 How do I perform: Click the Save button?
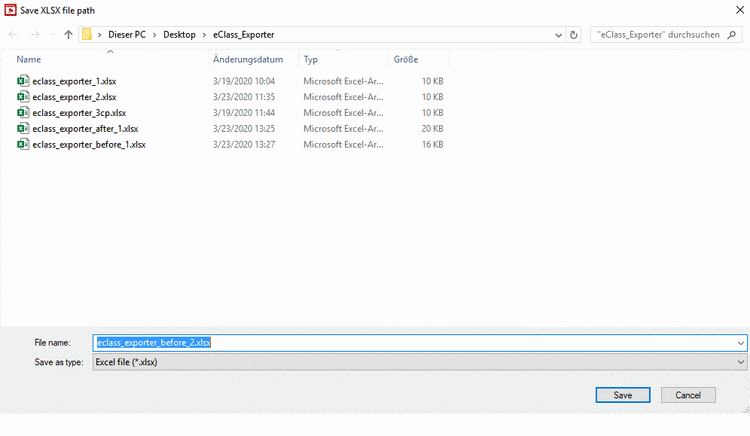pos(623,395)
